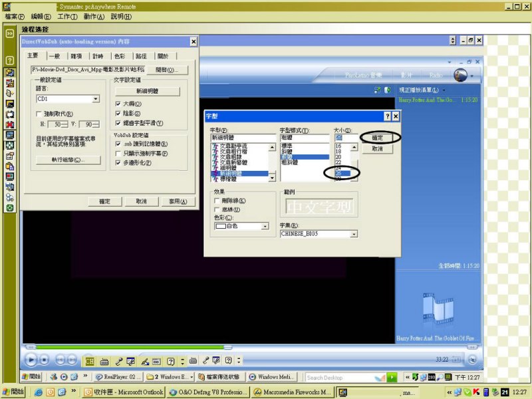532x399 pixels.
Task: Switch to the 關於 tab
Action: coord(163,57)
